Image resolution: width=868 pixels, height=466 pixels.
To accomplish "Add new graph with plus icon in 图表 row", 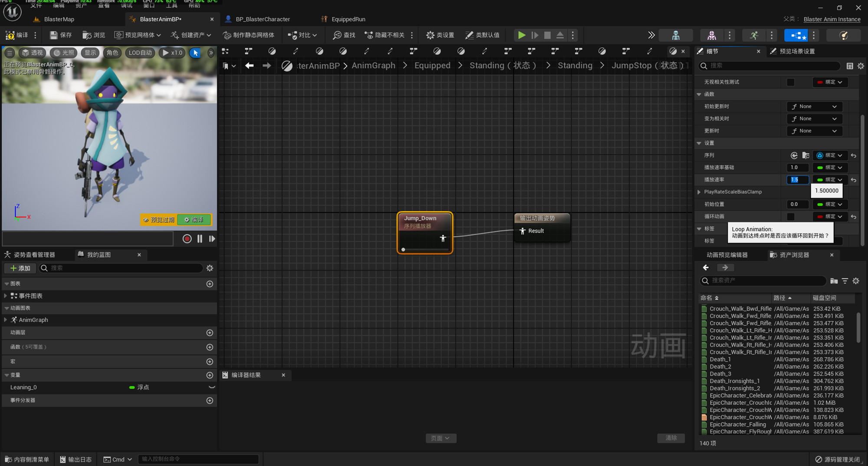I will pyautogui.click(x=210, y=284).
